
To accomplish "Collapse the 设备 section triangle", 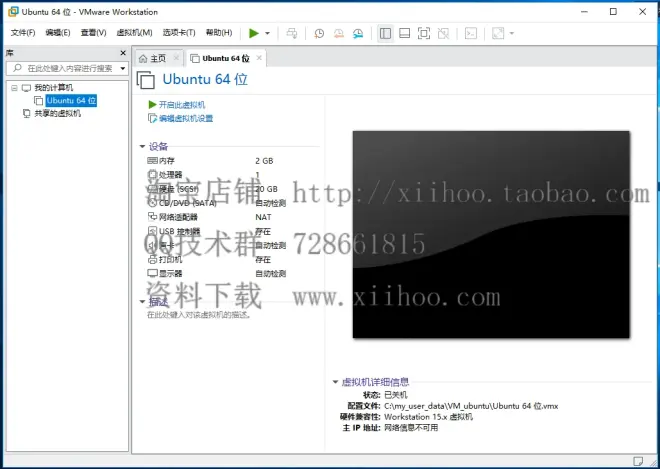I will [x=142, y=147].
